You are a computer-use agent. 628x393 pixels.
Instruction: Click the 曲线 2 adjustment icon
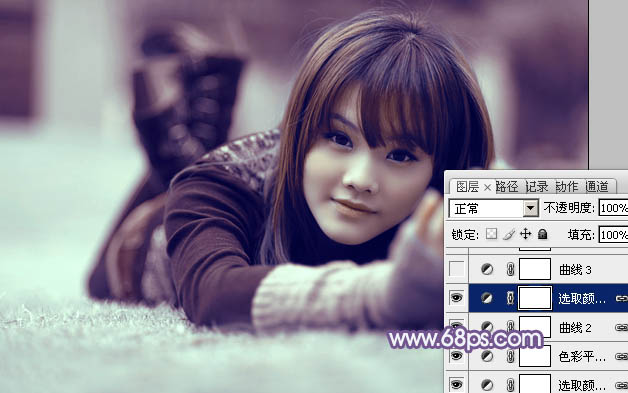pos(487,327)
